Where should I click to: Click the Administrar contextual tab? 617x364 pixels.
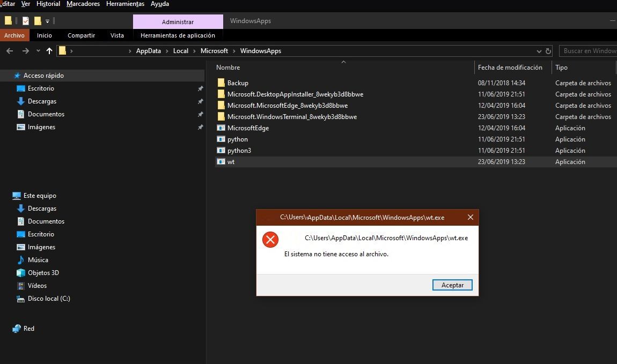(178, 22)
